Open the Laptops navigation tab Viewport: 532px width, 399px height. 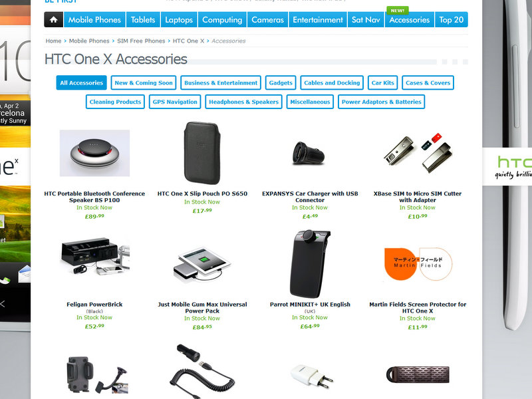click(179, 20)
